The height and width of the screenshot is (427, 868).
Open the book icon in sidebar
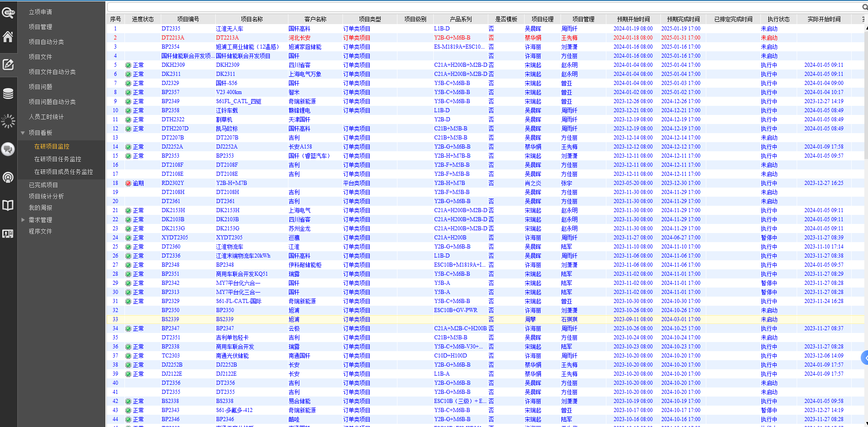8,205
